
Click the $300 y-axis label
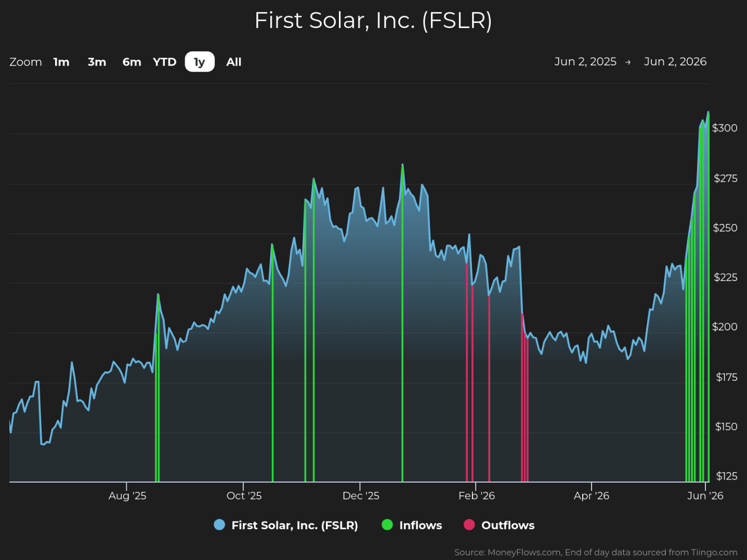pyautogui.click(x=725, y=128)
